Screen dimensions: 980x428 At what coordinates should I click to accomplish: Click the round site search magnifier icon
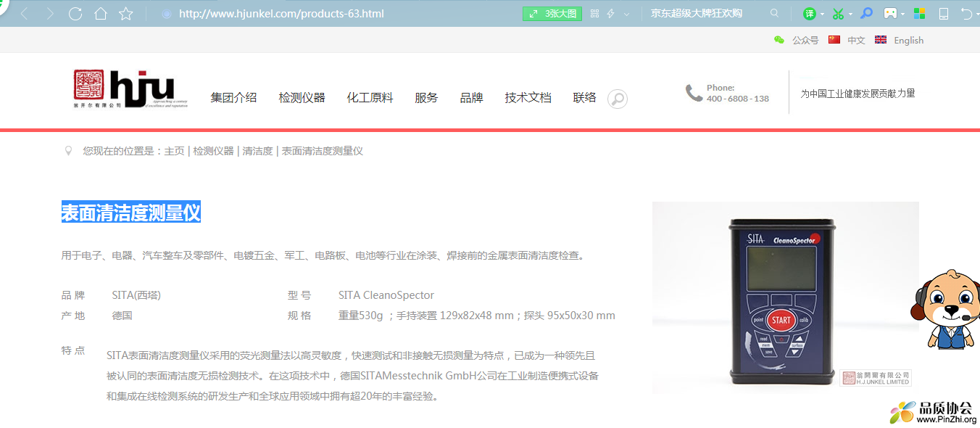pyautogui.click(x=618, y=99)
